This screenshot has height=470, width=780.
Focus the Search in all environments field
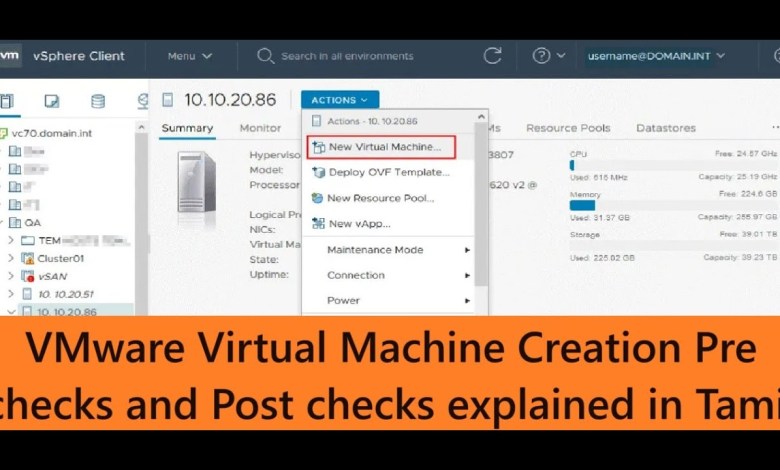pos(347,56)
